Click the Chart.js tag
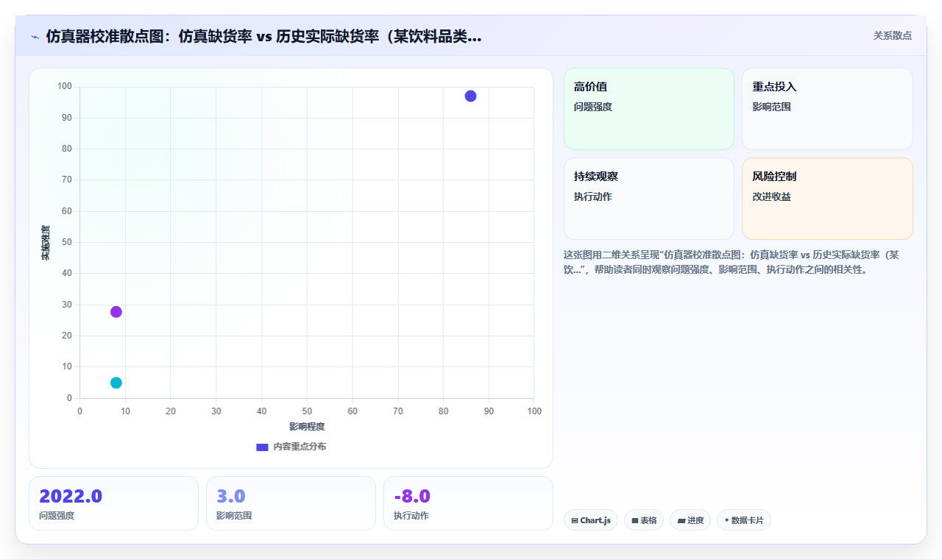This screenshot has width=942, height=560. tap(591, 520)
